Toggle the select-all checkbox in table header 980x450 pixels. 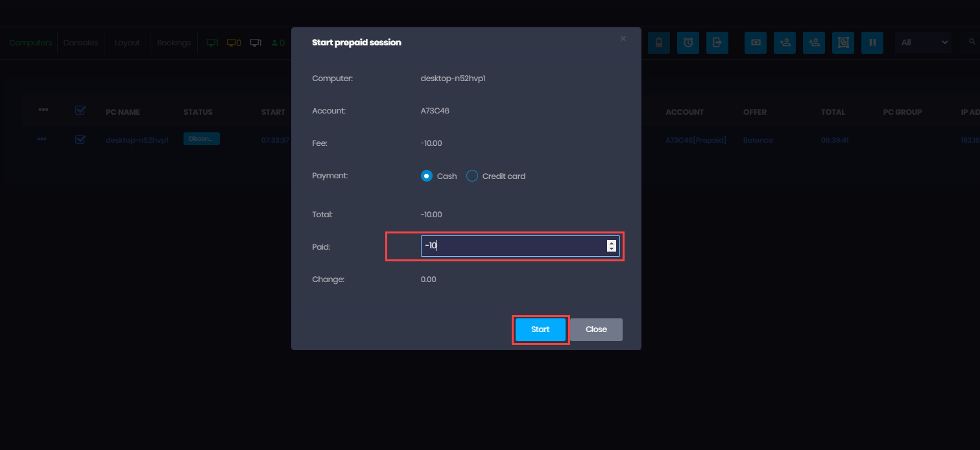click(x=80, y=111)
